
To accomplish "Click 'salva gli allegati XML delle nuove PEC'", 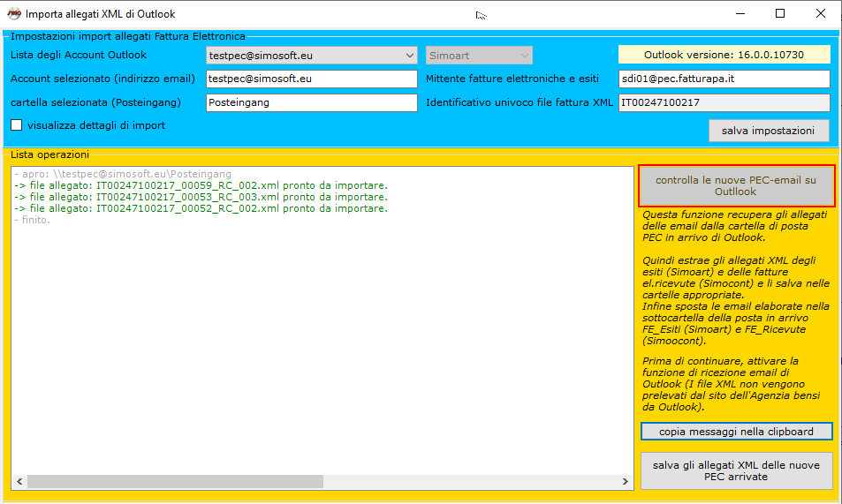I will [736, 470].
